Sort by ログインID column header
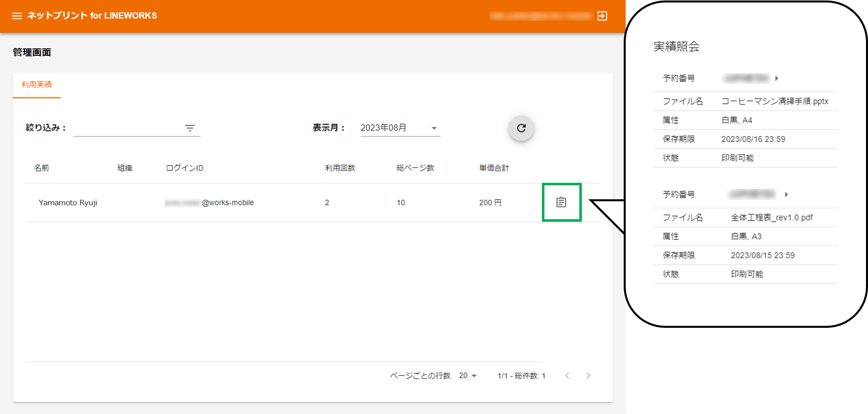This screenshot has height=414, width=868. point(184,168)
